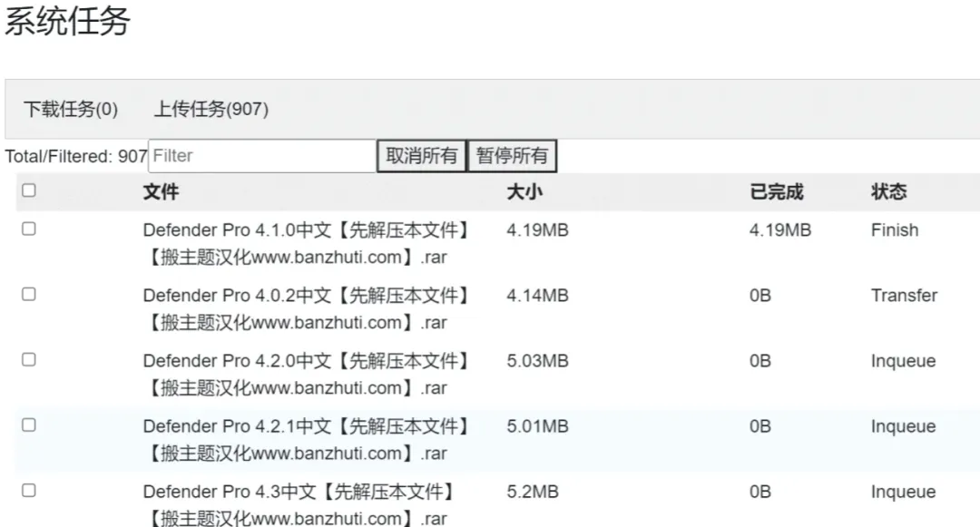This screenshot has width=980, height=527.
Task: Click the 大小 column header
Action: (x=524, y=191)
